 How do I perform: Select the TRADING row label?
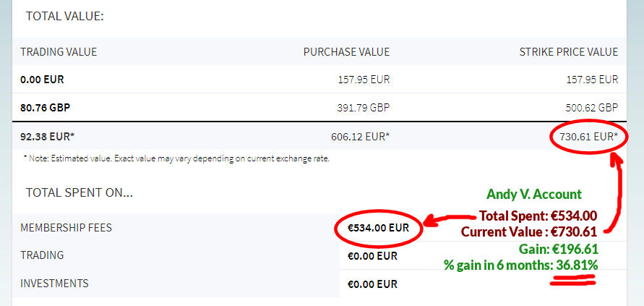[42, 255]
